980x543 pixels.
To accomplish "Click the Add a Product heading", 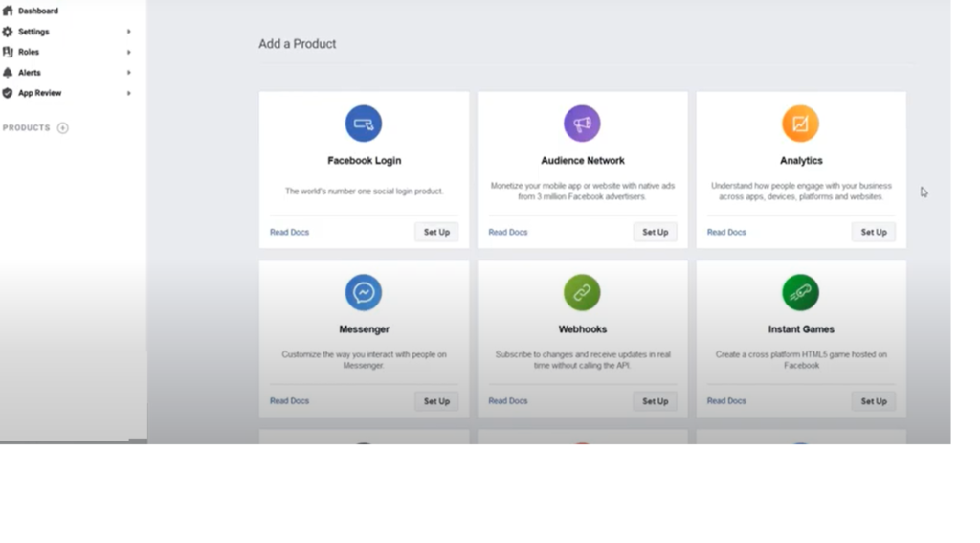I will pos(298,44).
